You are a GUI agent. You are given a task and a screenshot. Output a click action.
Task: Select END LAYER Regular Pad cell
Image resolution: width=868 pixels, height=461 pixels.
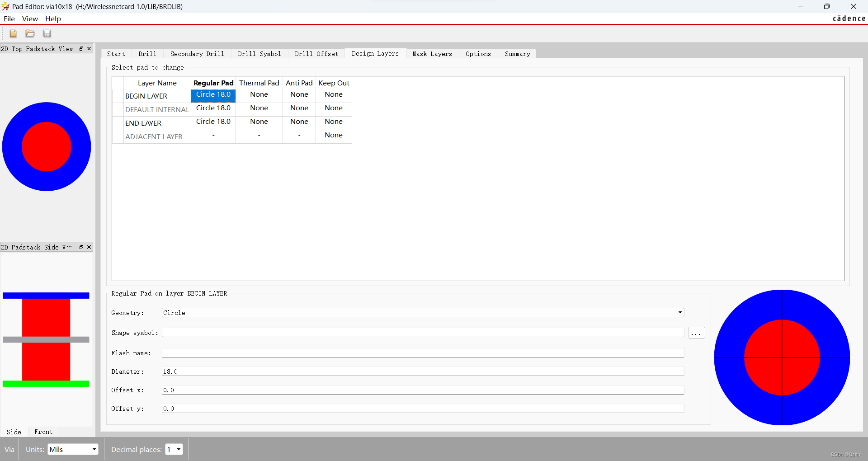click(213, 122)
